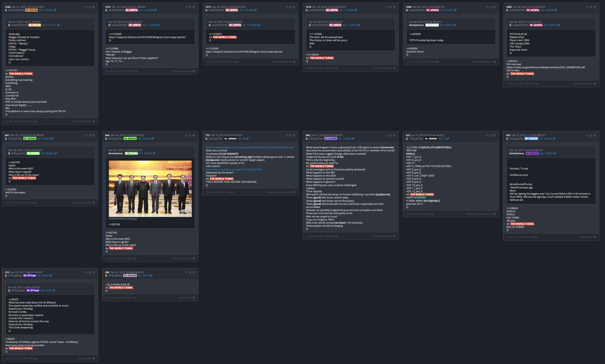Share post 1210 using the share icon
605x364 pixels.
(387, 7)
